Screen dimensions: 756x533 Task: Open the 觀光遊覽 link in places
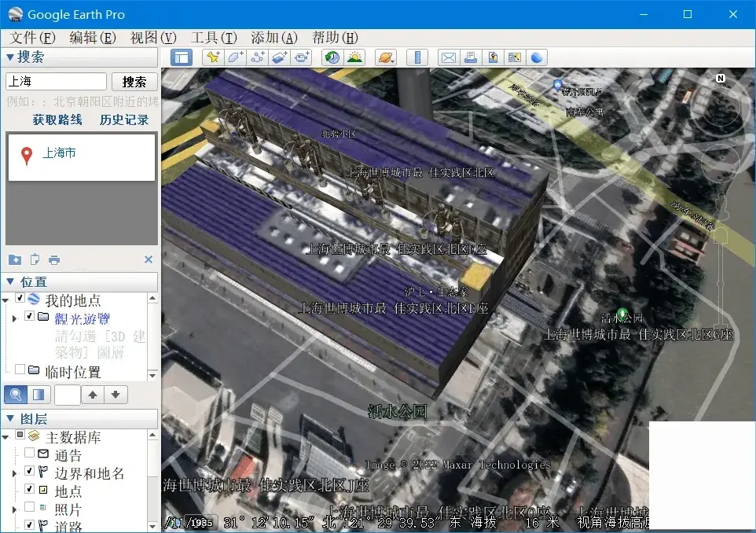click(83, 318)
